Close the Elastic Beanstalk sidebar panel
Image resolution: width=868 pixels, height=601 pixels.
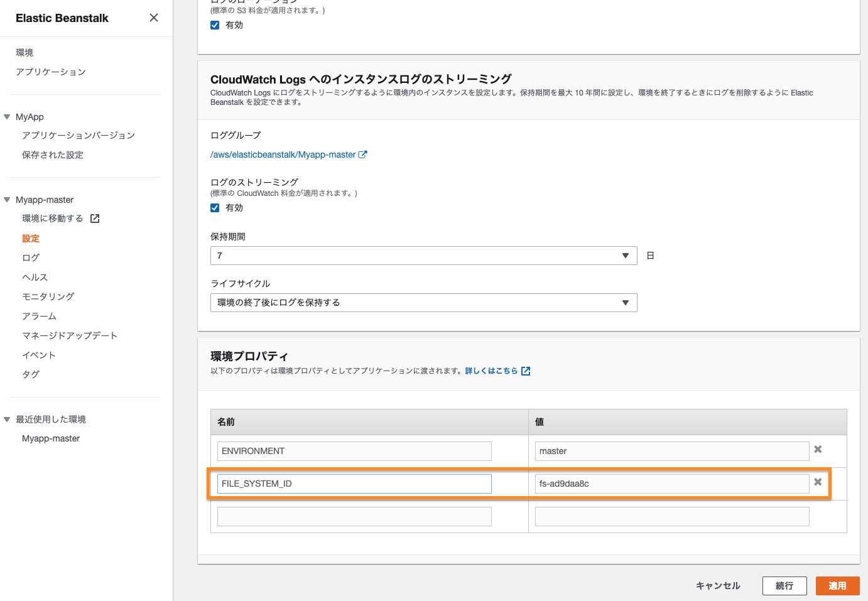[x=154, y=18]
